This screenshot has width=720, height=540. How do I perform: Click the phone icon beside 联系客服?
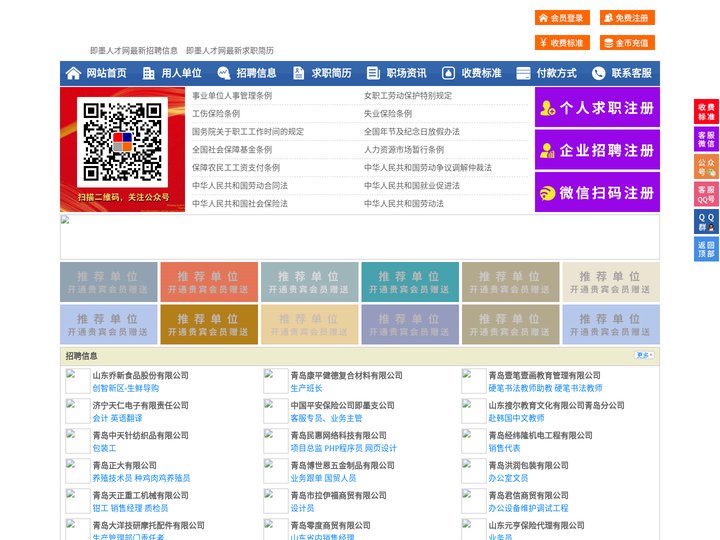coord(598,73)
